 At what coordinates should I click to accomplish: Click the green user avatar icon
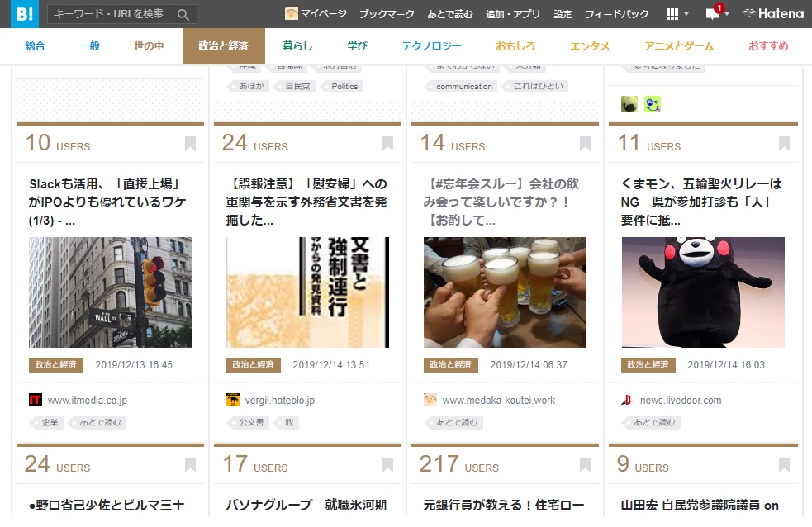629,104
